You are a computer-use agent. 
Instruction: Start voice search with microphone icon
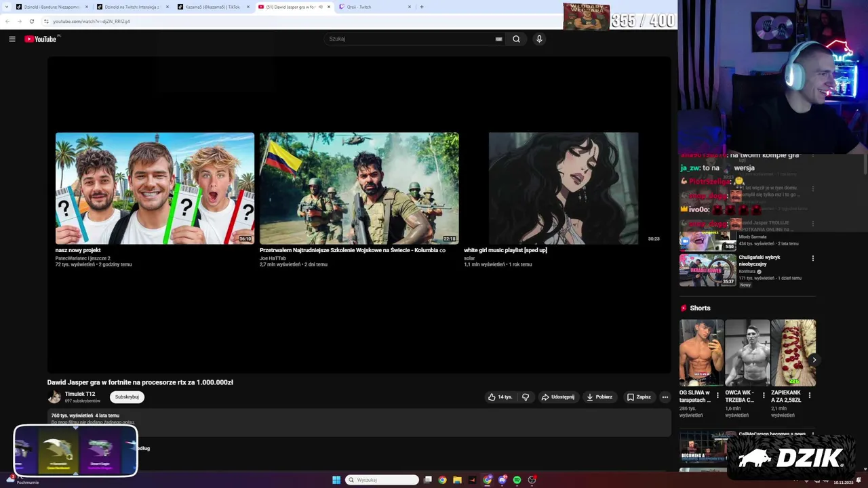(539, 39)
